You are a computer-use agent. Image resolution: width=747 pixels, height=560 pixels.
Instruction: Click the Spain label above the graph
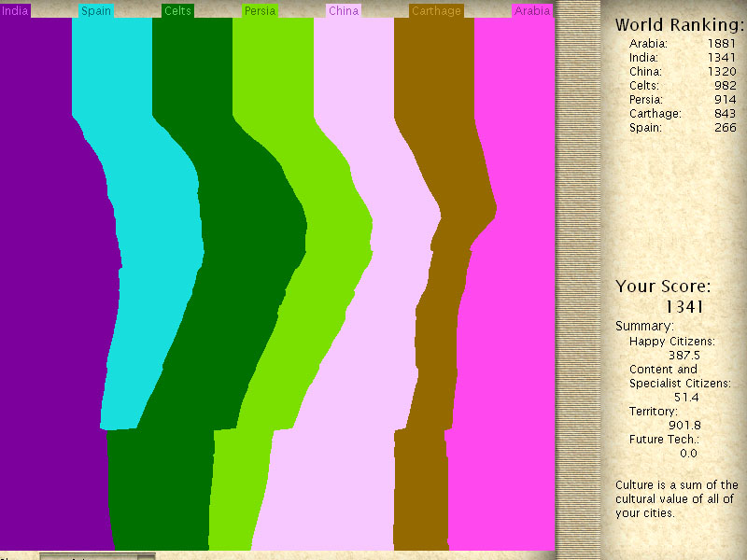point(94,11)
